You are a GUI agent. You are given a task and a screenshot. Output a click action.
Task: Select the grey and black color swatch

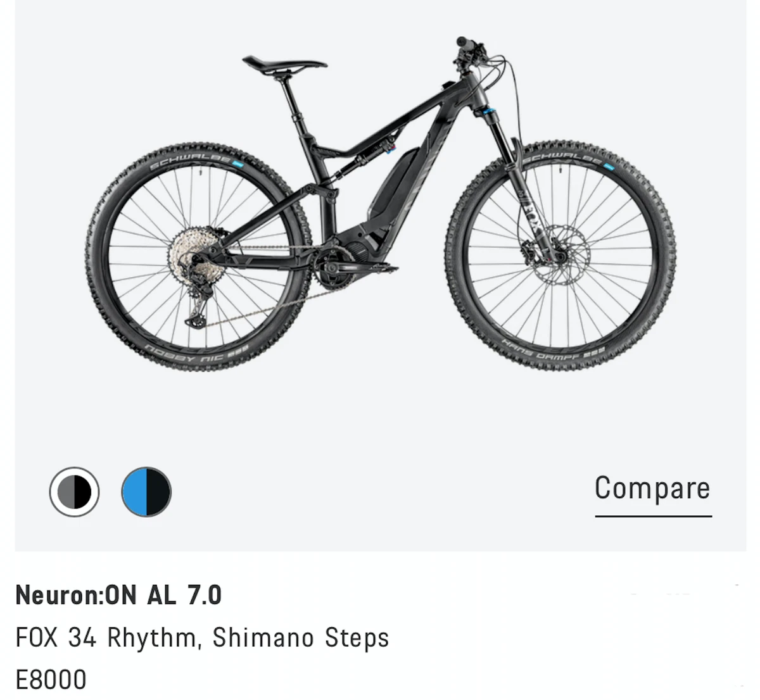click(x=74, y=492)
